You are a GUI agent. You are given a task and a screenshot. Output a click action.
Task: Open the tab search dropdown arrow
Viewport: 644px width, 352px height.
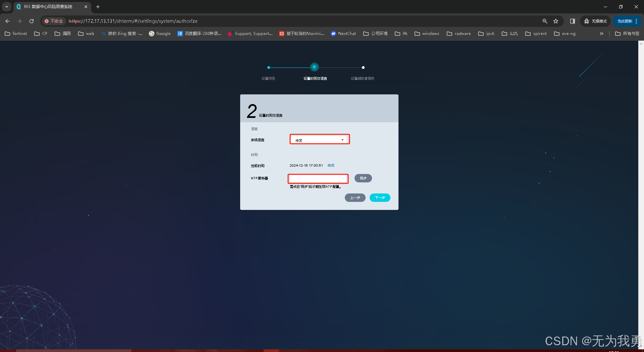[x=7, y=7]
